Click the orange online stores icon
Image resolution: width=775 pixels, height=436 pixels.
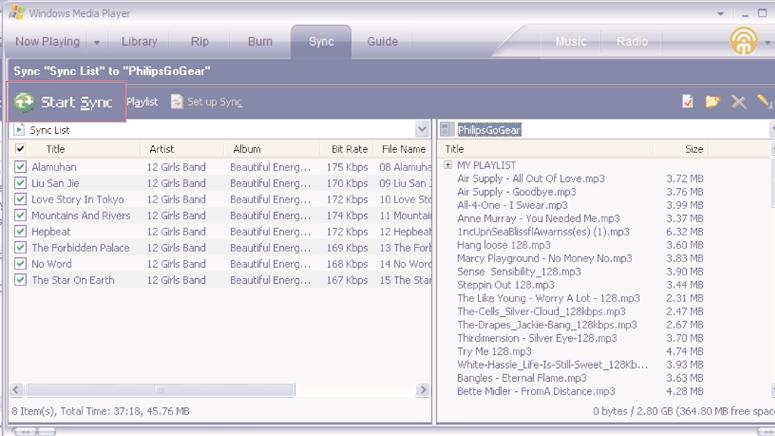pos(743,41)
